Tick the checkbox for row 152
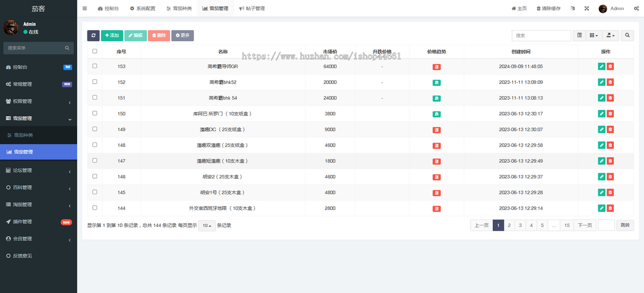 tap(95, 82)
